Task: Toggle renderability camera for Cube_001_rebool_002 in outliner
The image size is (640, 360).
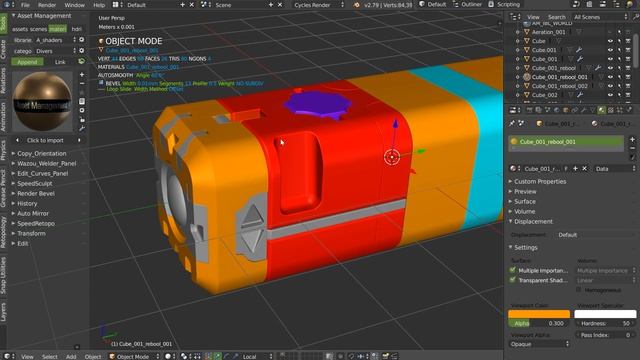Action: coord(628,86)
